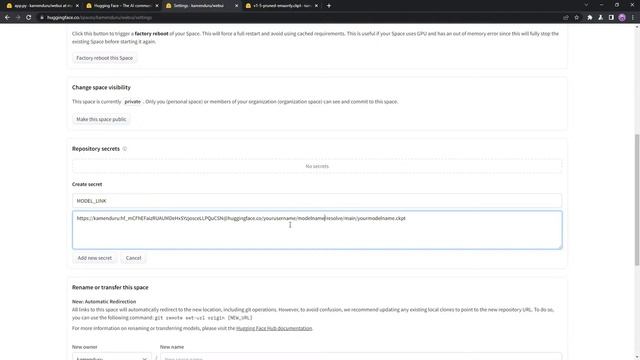Open the browser extensions puzzle icon
Screen dimensions: 640x360
[590, 18]
